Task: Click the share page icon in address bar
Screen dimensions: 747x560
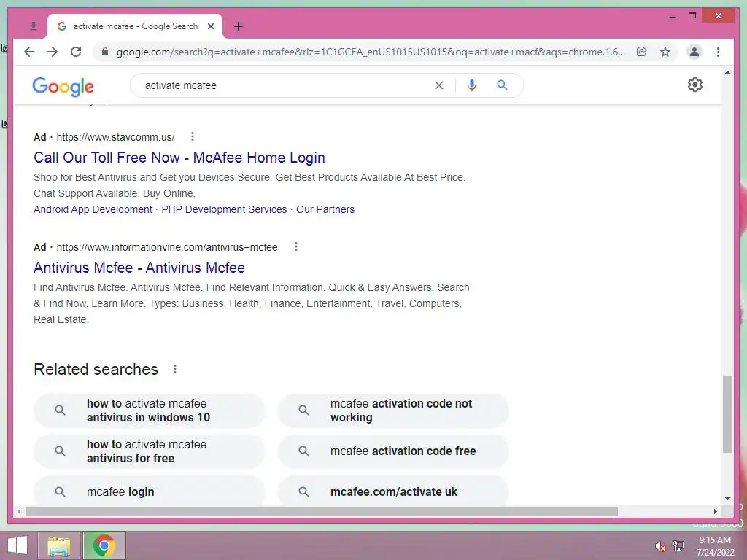Action: point(642,52)
